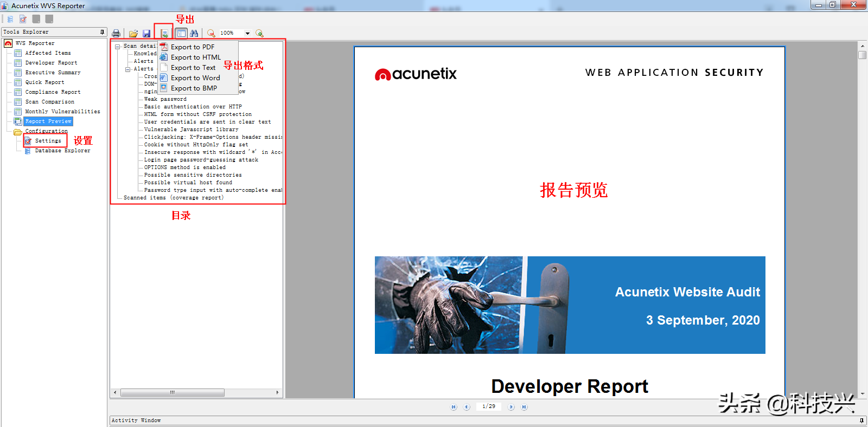This screenshot has width=868, height=427.
Task: Open Scan Comparison report
Action: click(49, 102)
